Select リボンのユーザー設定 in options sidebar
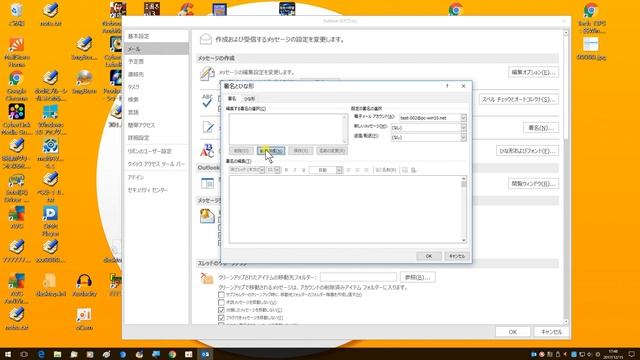Image resolution: width=640 pixels, height=360 pixels. point(156,151)
